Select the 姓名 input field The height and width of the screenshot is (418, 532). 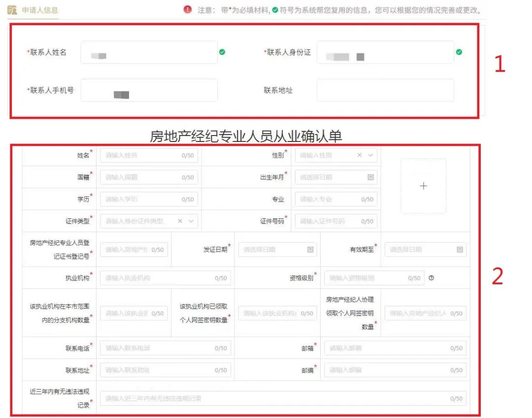[x=148, y=155]
